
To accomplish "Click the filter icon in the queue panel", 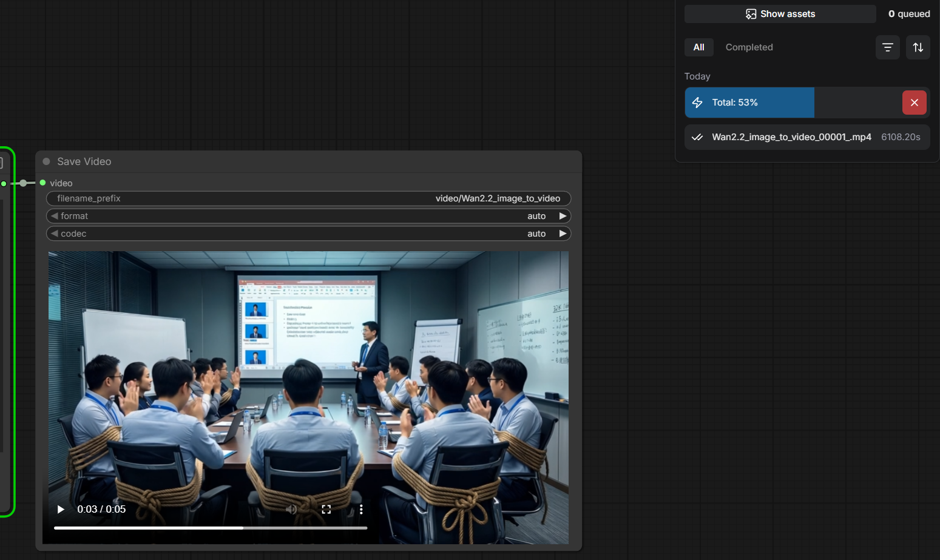I will click(887, 47).
